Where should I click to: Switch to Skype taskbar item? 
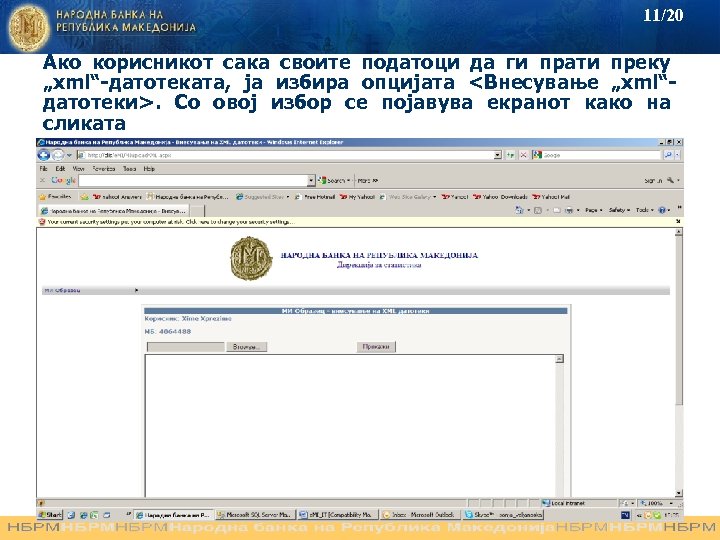[x=502, y=515]
